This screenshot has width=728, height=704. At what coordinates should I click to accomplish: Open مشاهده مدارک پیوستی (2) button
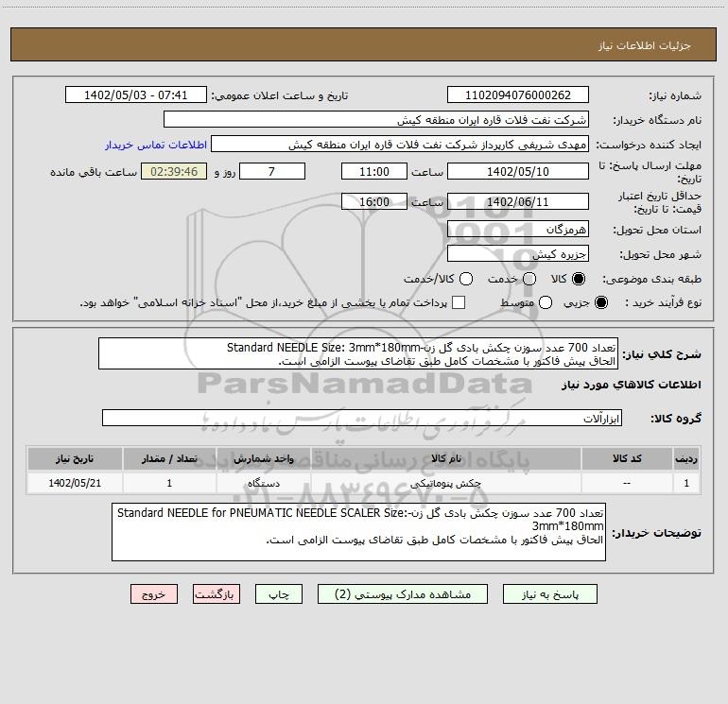(x=403, y=594)
